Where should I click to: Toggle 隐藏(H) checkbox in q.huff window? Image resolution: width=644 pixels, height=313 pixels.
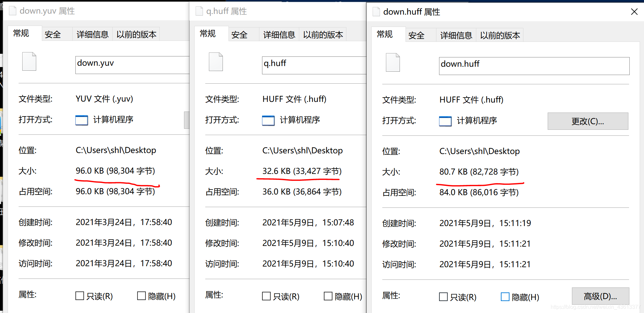pos(328,296)
